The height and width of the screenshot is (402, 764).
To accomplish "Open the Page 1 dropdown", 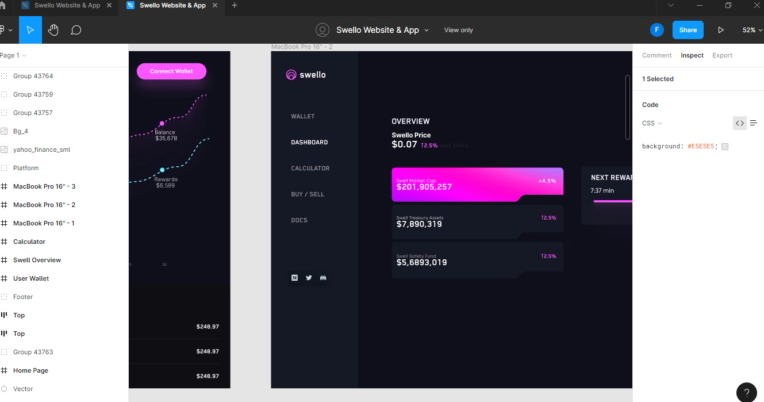I will coord(13,56).
